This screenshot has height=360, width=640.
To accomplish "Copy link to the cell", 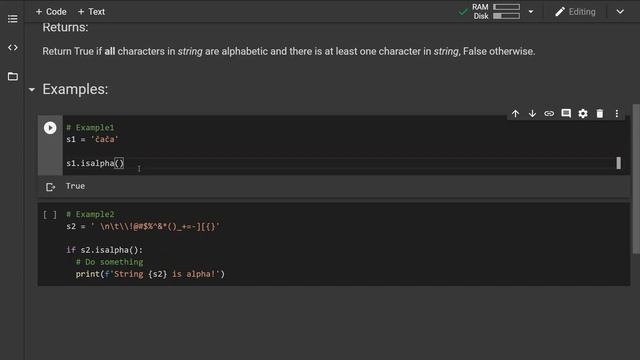I will tap(549, 113).
